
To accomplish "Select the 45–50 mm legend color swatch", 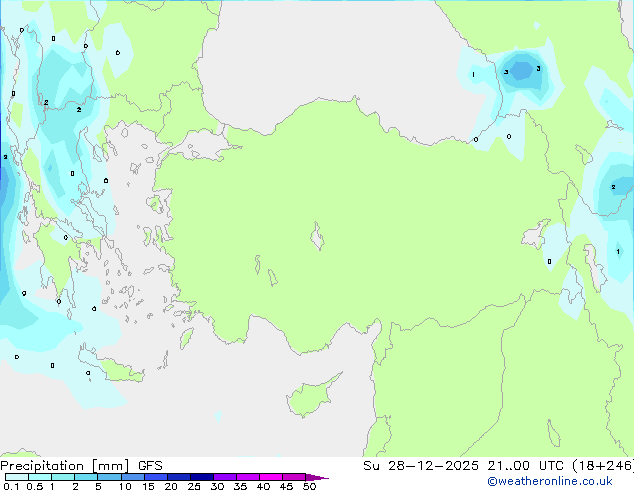I will click(x=294, y=477).
